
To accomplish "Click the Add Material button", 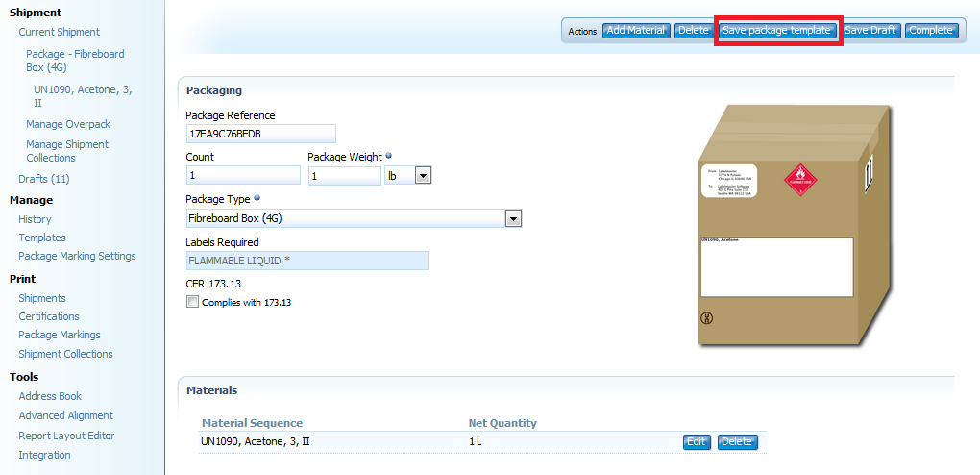I will coord(636,31).
